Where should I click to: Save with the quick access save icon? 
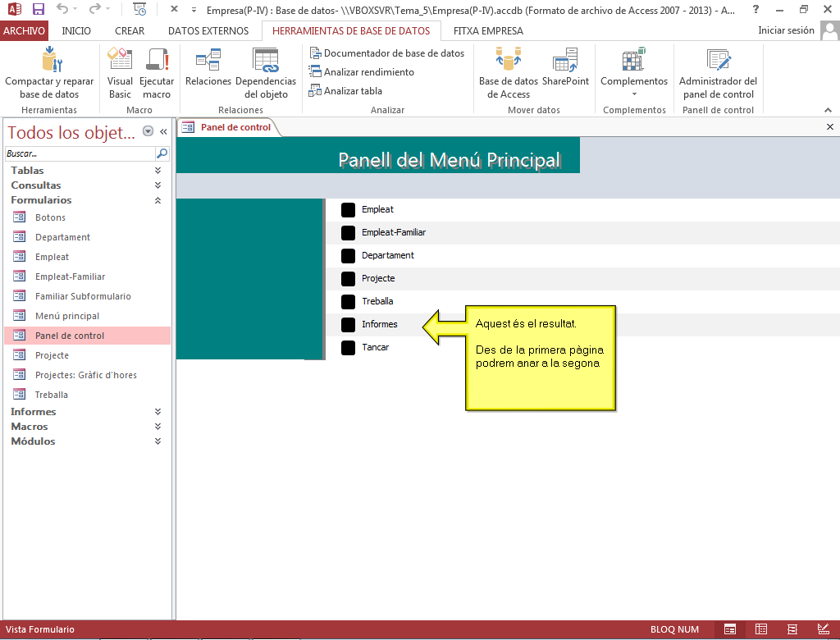[x=38, y=9]
